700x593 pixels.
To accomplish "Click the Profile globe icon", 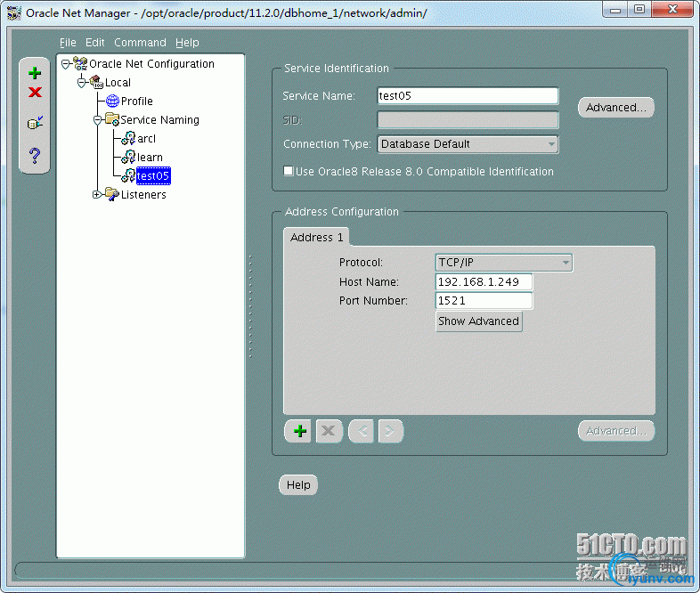I will tap(112, 102).
